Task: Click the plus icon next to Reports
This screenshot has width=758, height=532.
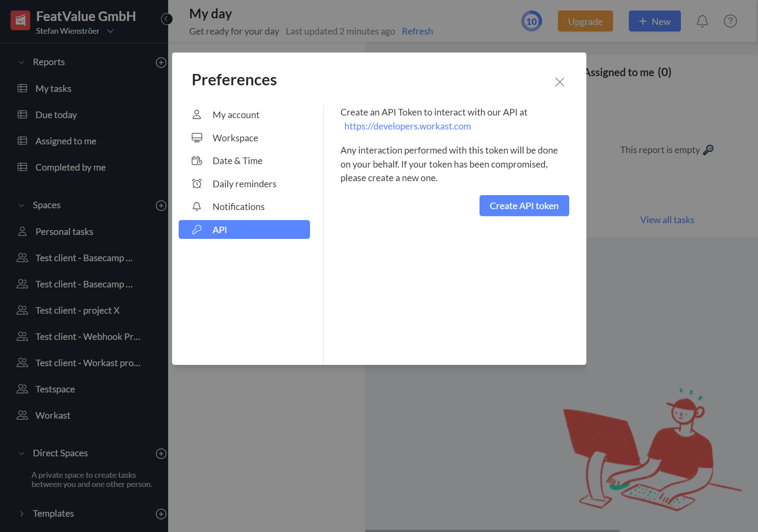Action: pos(161,63)
